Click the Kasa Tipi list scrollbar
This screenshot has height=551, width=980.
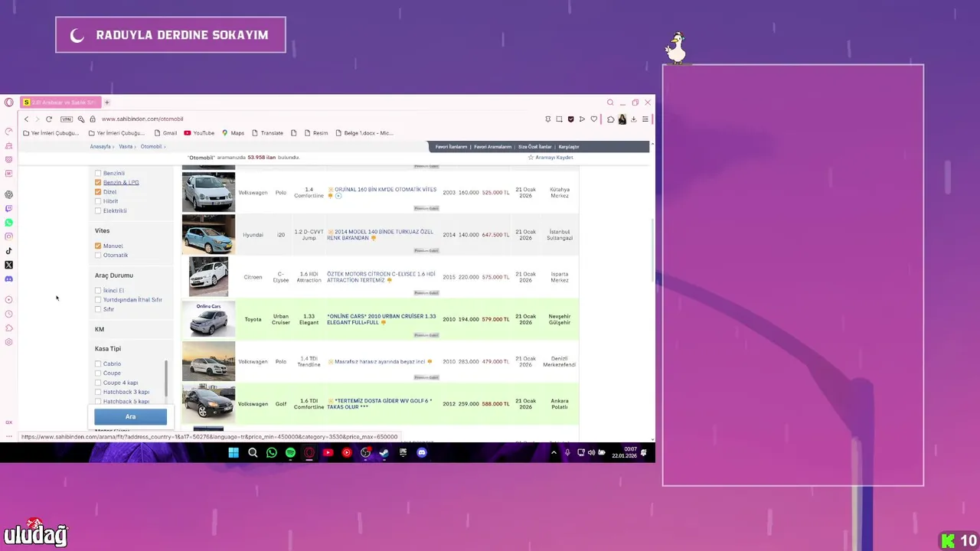(165, 379)
